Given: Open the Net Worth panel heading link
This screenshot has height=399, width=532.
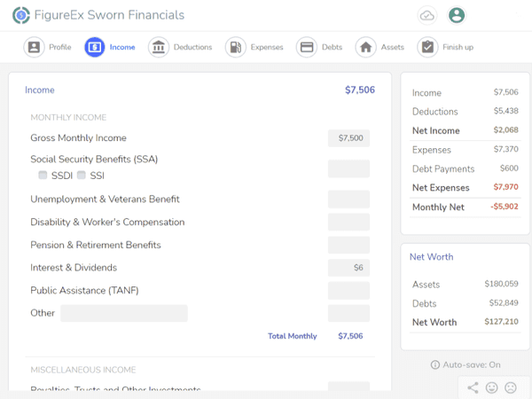Looking at the screenshot, I should coord(431,257).
